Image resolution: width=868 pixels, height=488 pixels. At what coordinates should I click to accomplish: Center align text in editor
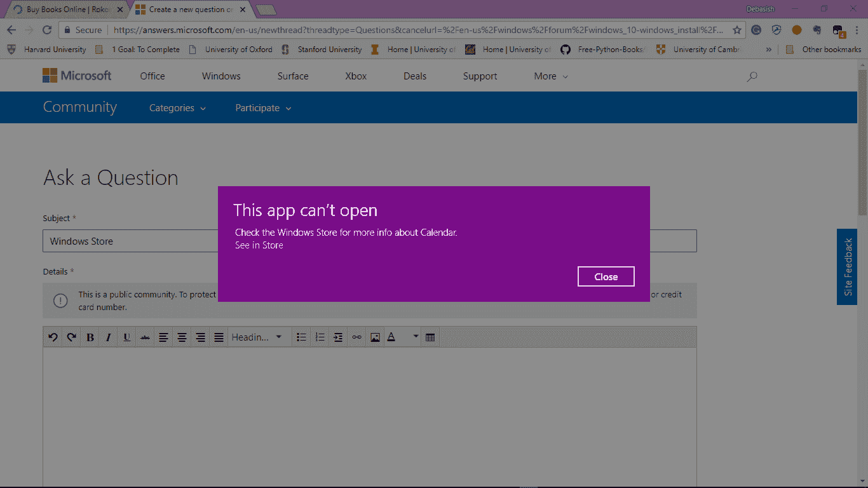click(x=182, y=337)
